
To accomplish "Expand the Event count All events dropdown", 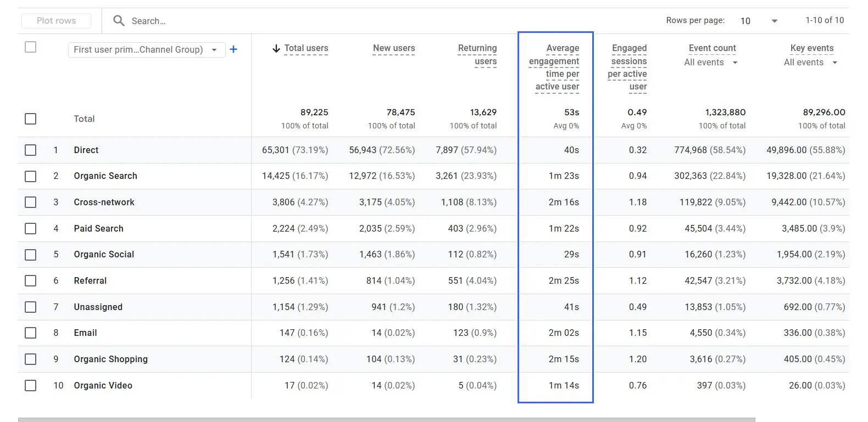I will [x=711, y=63].
